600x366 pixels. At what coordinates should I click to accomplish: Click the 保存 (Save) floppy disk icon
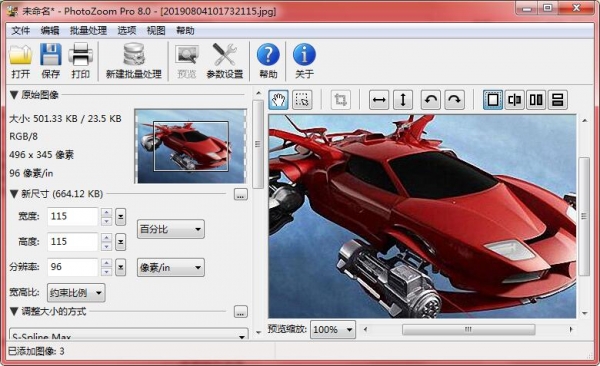click(x=51, y=54)
